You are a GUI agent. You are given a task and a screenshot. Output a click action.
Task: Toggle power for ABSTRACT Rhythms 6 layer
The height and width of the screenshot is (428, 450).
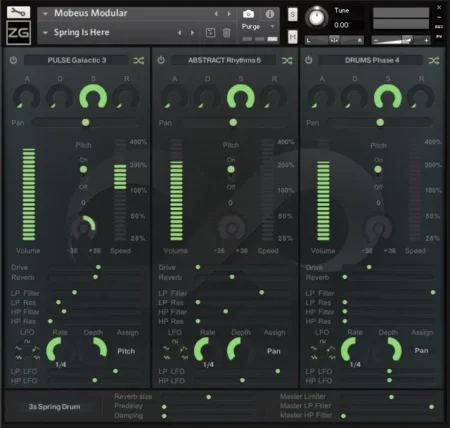point(161,60)
